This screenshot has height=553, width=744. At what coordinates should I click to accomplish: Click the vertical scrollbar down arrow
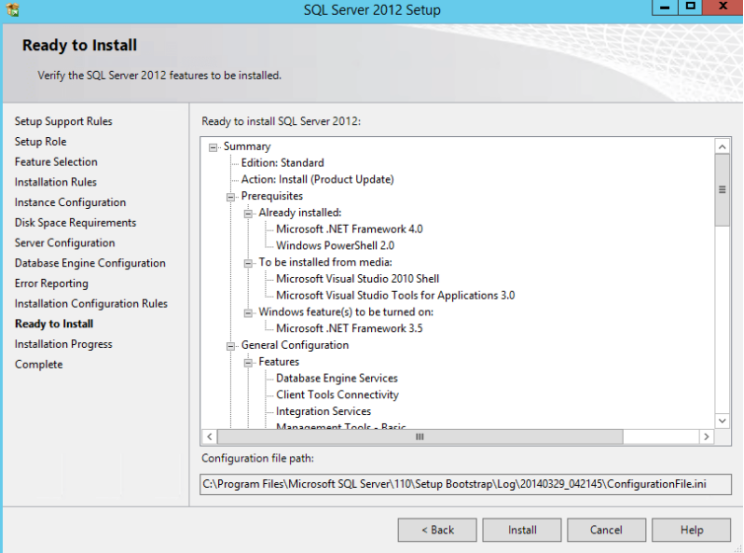(722, 421)
